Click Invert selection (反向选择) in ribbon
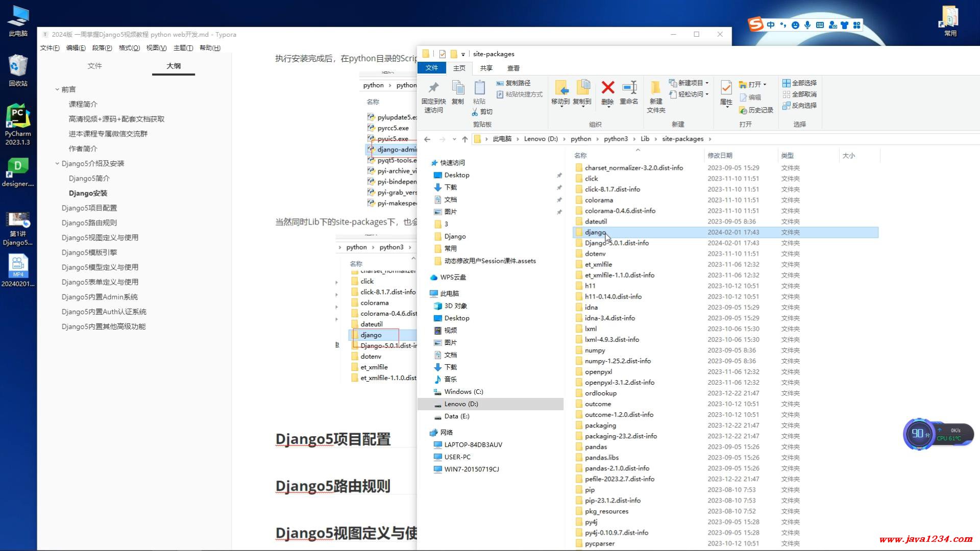The height and width of the screenshot is (551, 980). pos(800,106)
